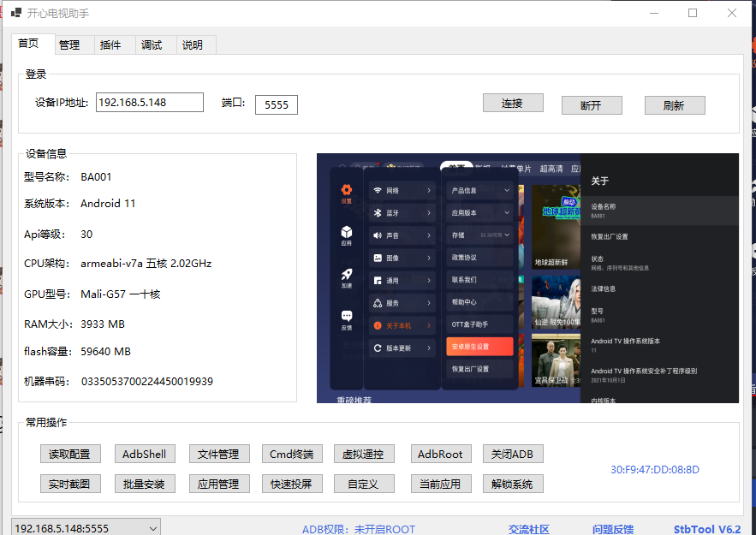
Task: Click the 设置 gear icon in TV preview
Action: 347,190
